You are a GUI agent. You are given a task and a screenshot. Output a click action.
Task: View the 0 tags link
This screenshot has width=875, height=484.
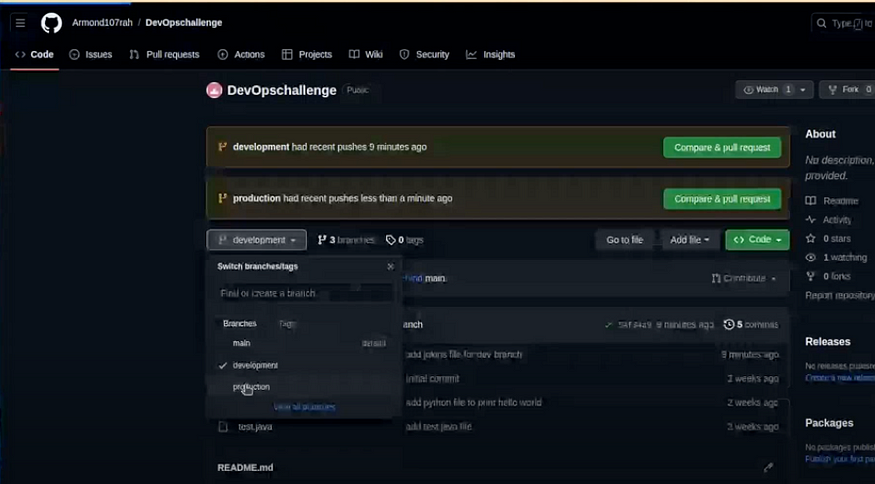(405, 240)
